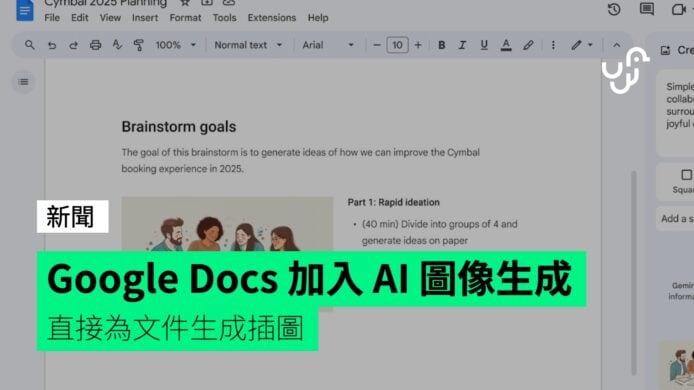Open the Edit menu

point(80,18)
